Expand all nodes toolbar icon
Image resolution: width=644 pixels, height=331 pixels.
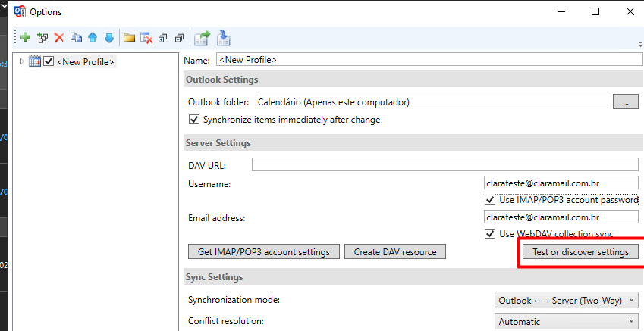[162, 39]
